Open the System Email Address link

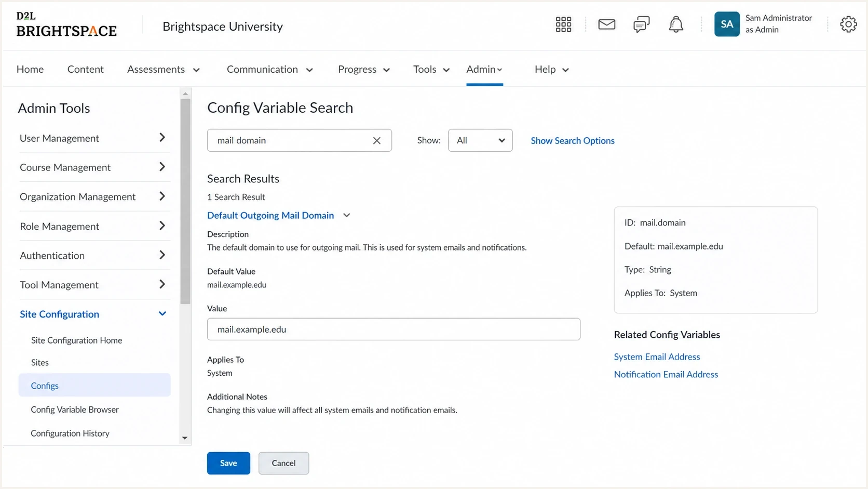coord(657,356)
